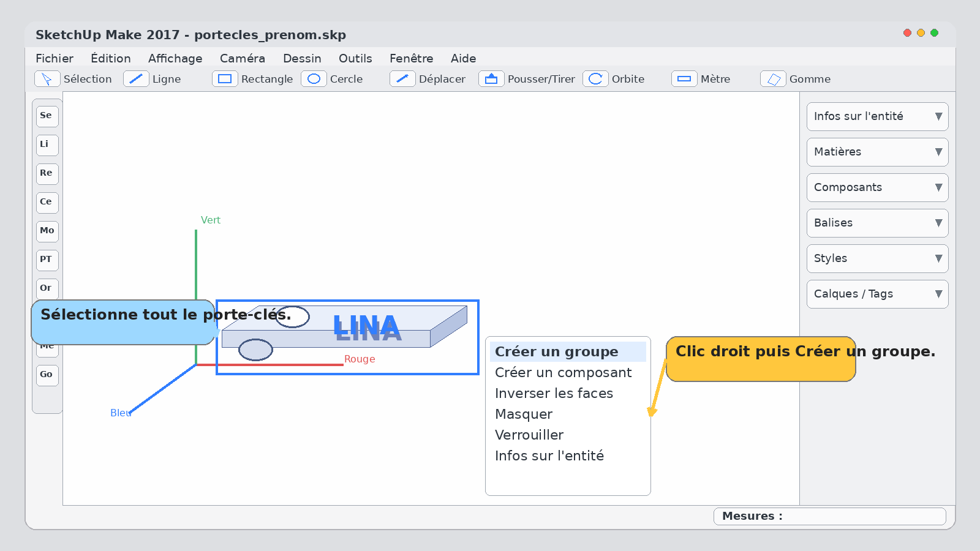Image resolution: width=980 pixels, height=551 pixels.
Task: Choose Verrouiller in context menu
Action: [x=568, y=435]
